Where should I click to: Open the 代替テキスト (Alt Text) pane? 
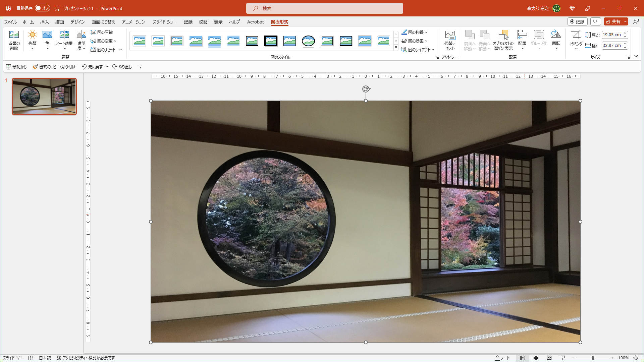click(450, 39)
